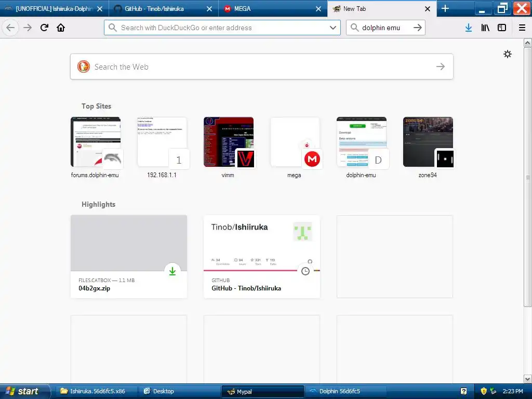Click the DuckDuckGo logo in search box
The image size is (532, 399).
coord(84,66)
